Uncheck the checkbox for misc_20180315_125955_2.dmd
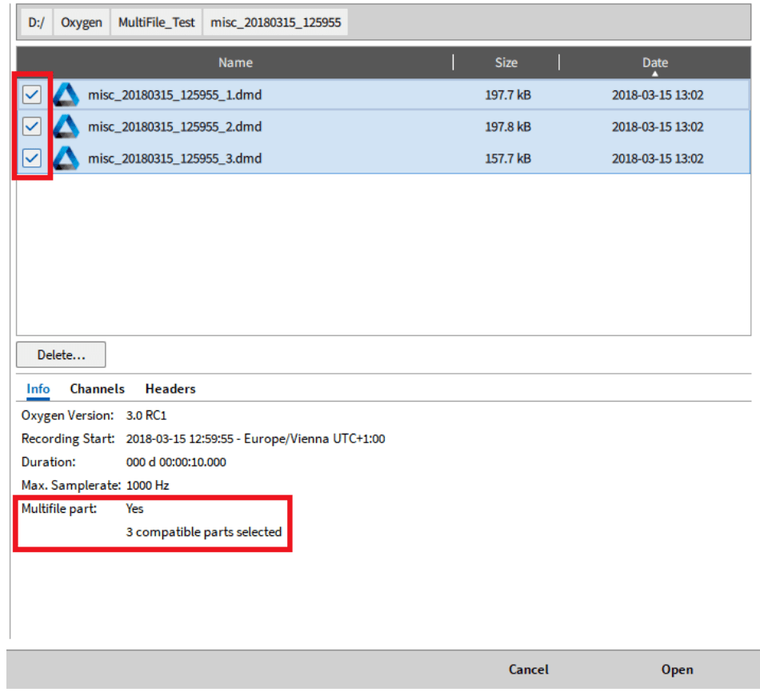760x700 pixels. click(x=32, y=126)
